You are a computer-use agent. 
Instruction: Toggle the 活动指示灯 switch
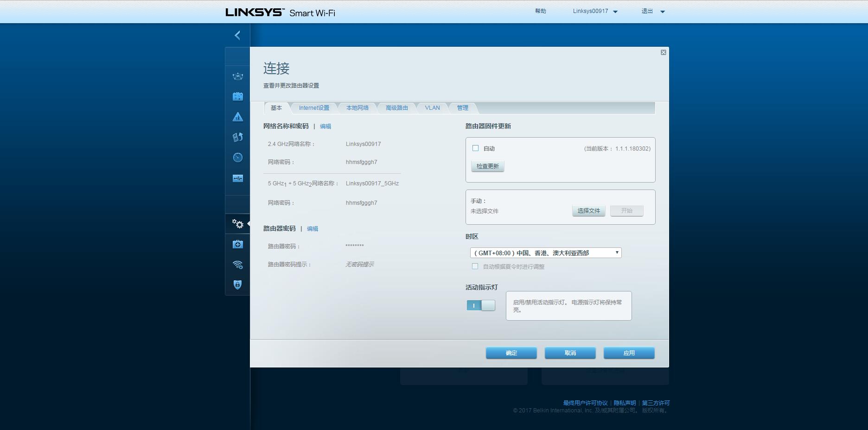[x=481, y=305]
